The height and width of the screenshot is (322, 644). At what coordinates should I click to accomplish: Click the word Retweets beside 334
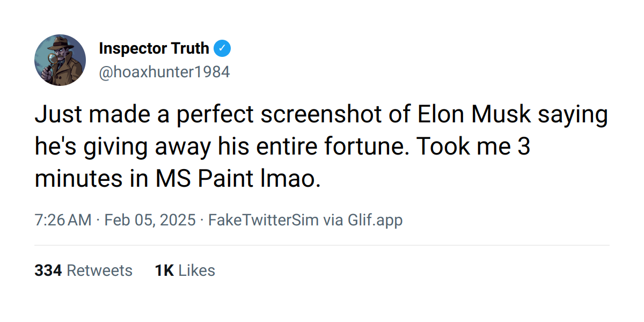click(99, 270)
